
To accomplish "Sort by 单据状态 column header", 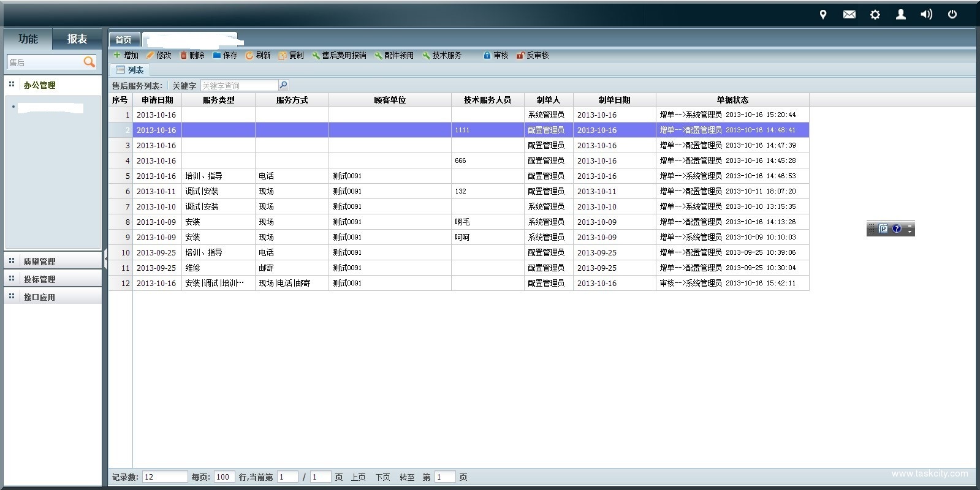I will [732, 100].
